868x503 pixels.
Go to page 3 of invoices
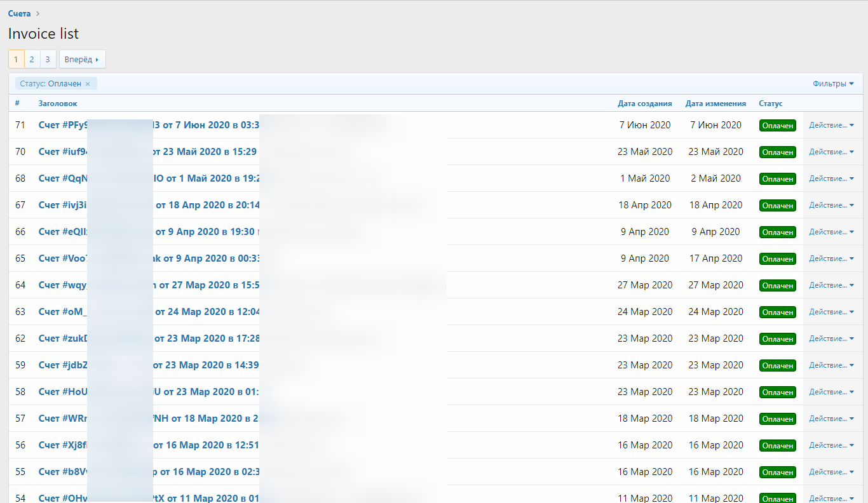(x=48, y=59)
